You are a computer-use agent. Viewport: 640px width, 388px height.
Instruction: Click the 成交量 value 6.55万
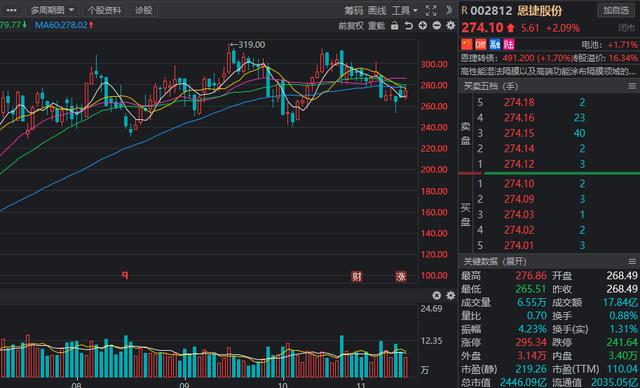point(532,303)
